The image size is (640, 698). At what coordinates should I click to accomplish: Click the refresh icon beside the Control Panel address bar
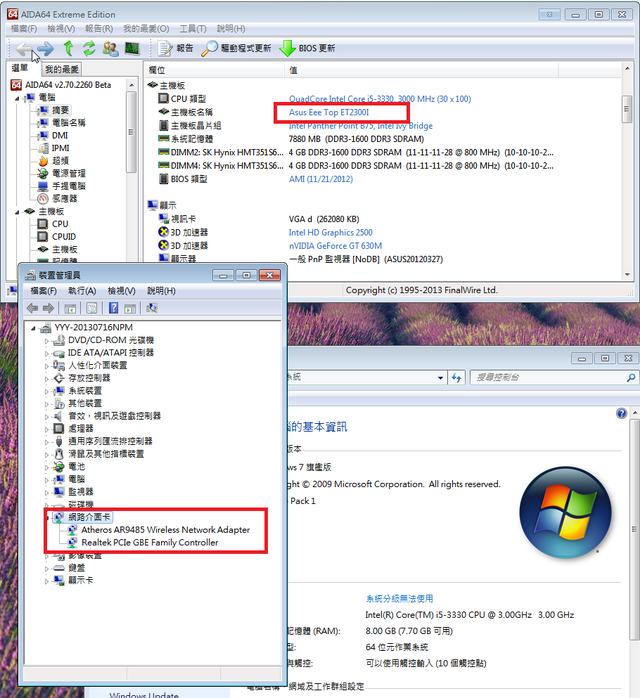click(457, 377)
